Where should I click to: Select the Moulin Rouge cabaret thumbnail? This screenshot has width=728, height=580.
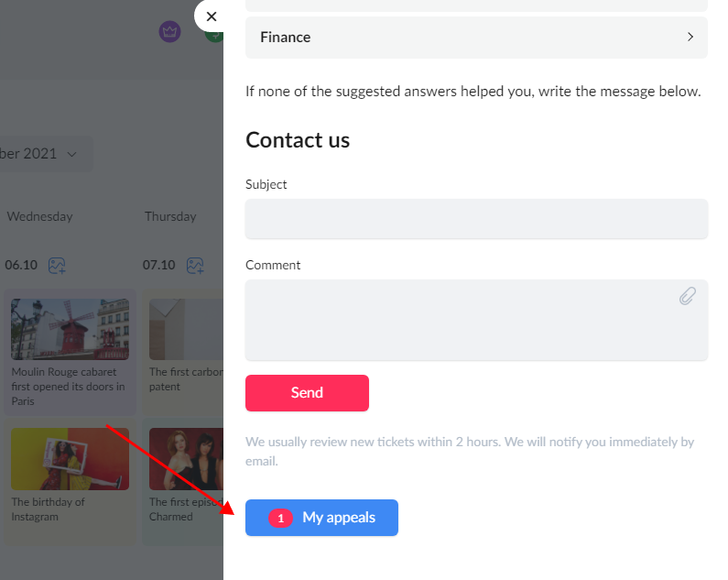point(71,329)
